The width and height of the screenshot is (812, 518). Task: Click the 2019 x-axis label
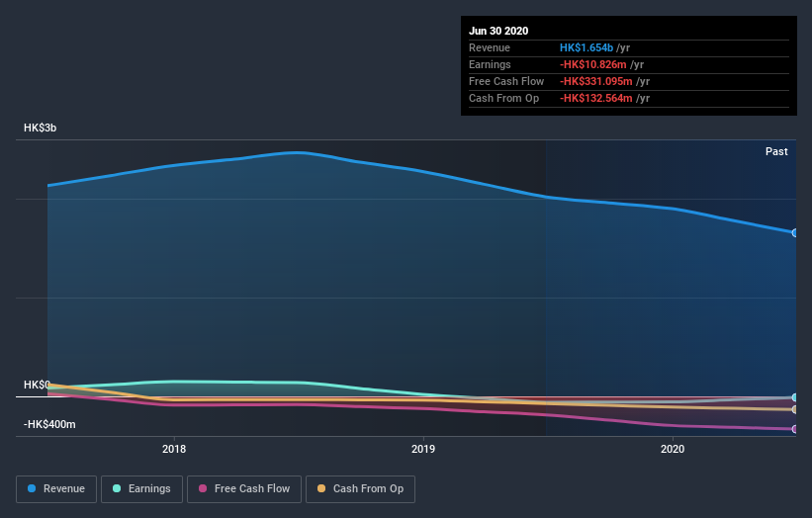point(423,449)
